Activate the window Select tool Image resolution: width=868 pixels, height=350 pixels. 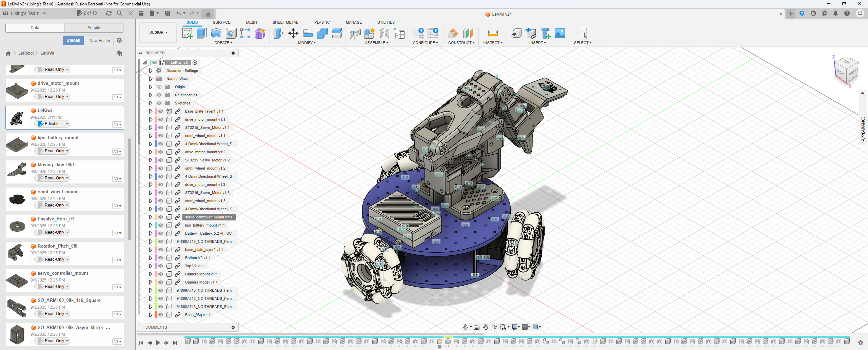(582, 33)
